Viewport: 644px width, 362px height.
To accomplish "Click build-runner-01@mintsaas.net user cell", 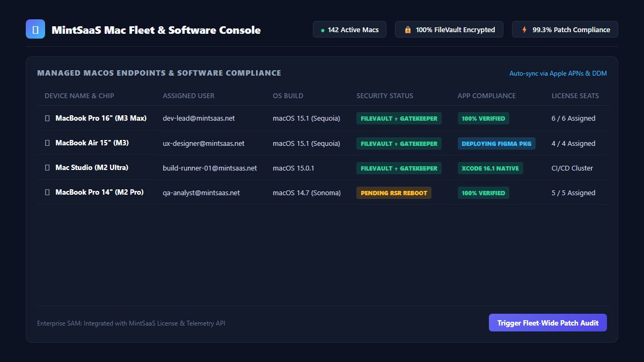I will click(x=210, y=168).
